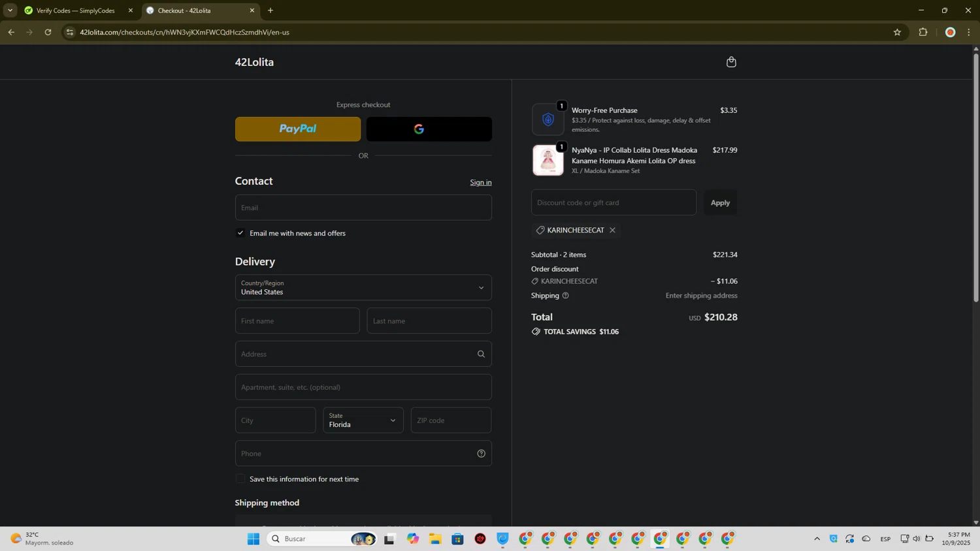Click the $210.28 total amount
This screenshot has height=551, width=980.
(x=721, y=317)
